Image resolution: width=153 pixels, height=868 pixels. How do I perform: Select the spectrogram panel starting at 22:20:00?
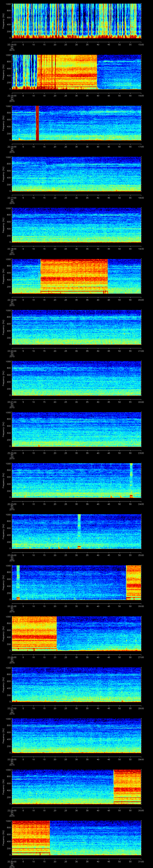click(x=77, y=327)
